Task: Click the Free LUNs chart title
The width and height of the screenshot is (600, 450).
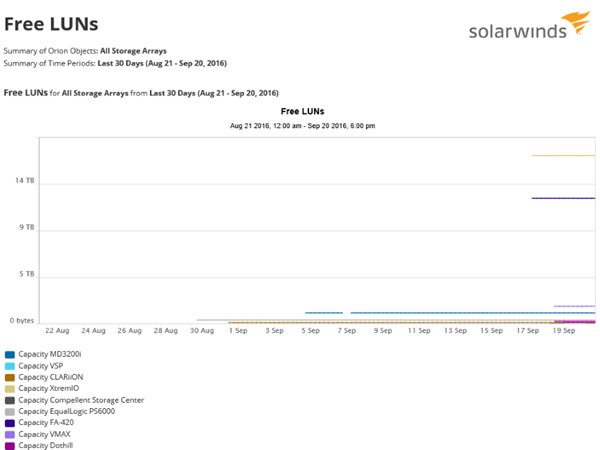Action: click(x=302, y=111)
